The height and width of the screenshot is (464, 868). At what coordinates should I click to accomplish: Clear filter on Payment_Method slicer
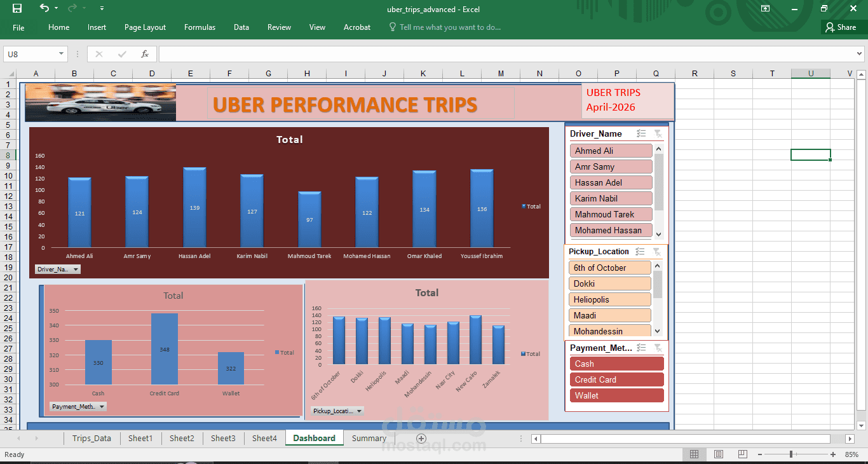[x=658, y=348]
